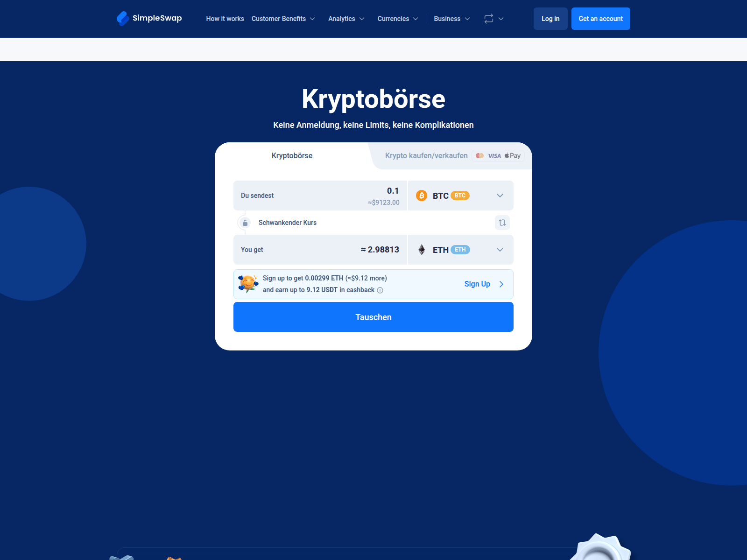
Task: Open the SimpleSwap logo homepage
Action: click(149, 19)
